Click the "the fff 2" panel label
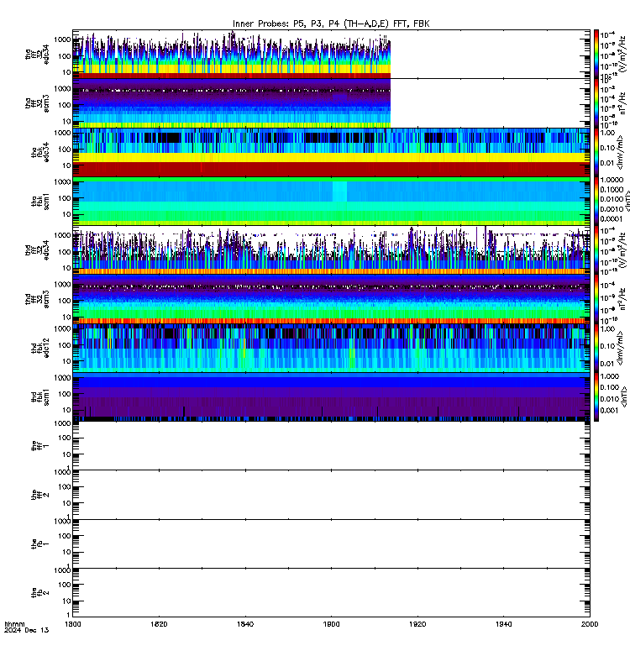The height and width of the screenshot is (672, 630). pyautogui.click(x=40, y=495)
